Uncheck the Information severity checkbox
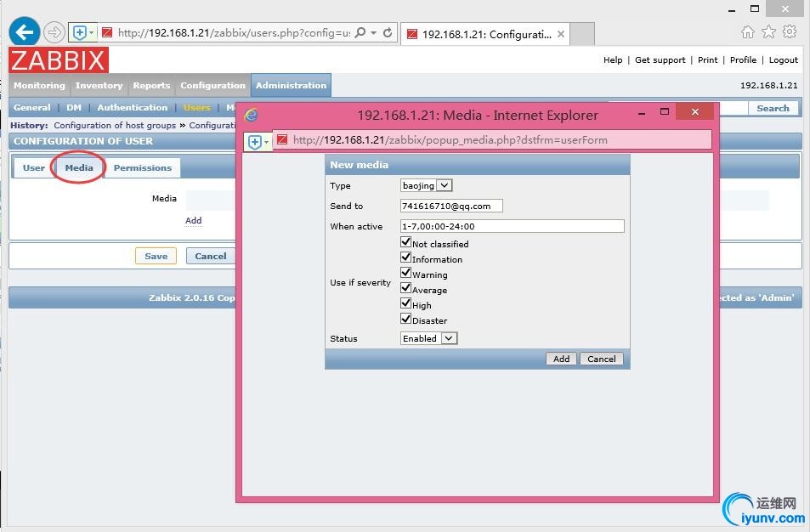Viewport: 810px width, 532px height. point(406,257)
